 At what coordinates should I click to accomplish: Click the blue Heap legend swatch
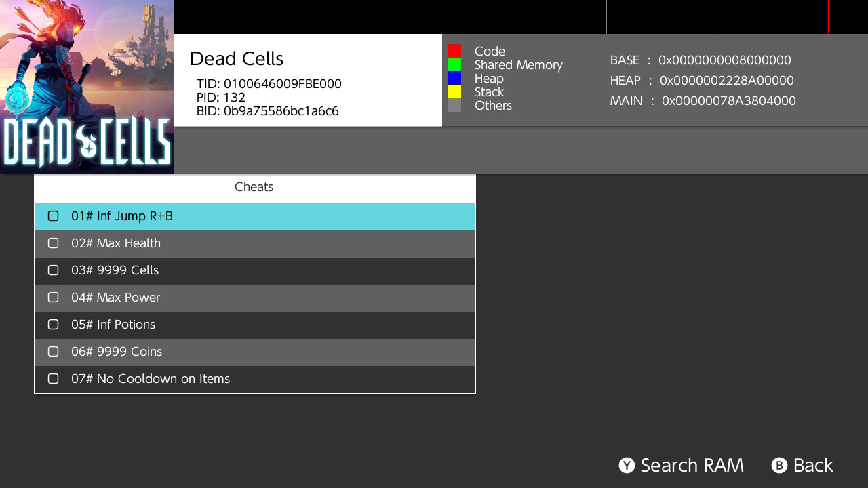click(454, 78)
